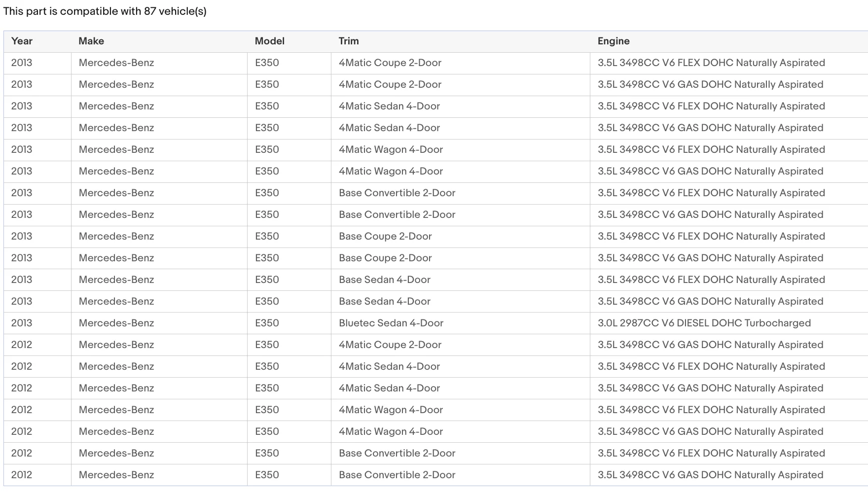
Task: Click the 3.0L 2987CC V6 DIESEL engine cell
Action: (729, 323)
